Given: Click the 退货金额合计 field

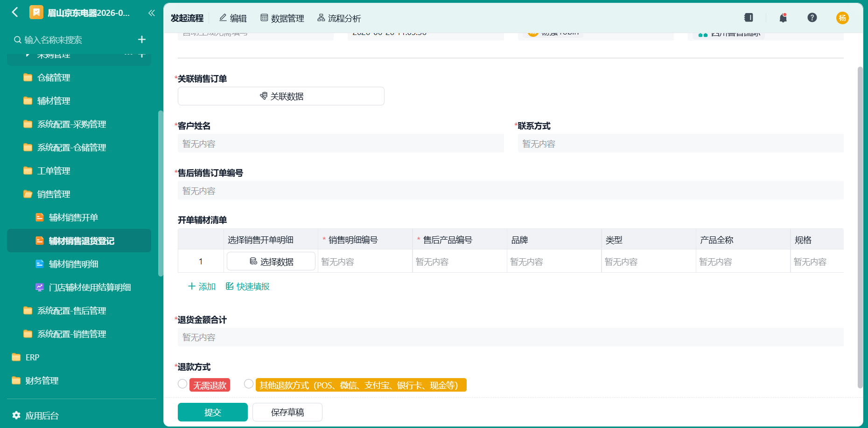Looking at the screenshot, I should tap(511, 337).
